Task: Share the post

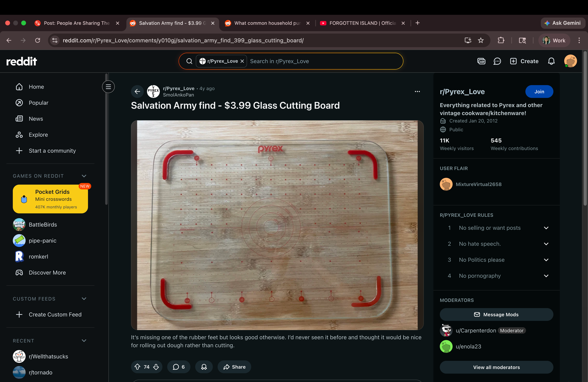Action: [x=234, y=367]
